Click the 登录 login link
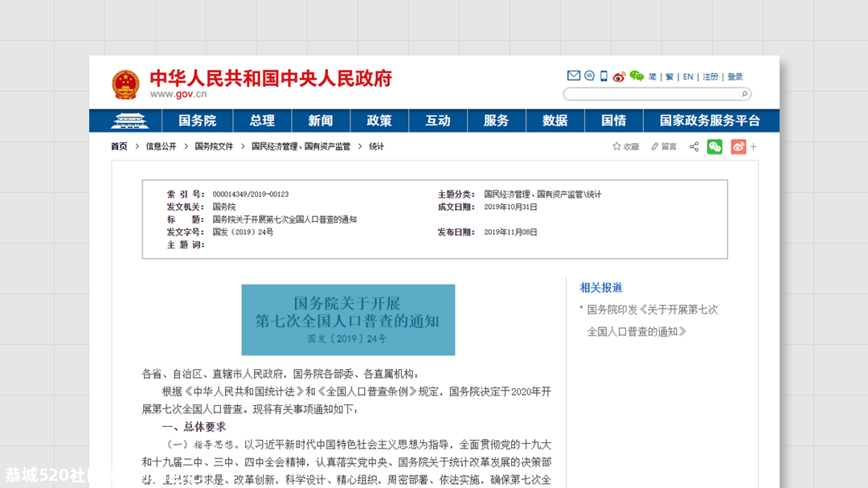Image resolution: width=868 pixels, height=488 pixels. tap(735, 76)
